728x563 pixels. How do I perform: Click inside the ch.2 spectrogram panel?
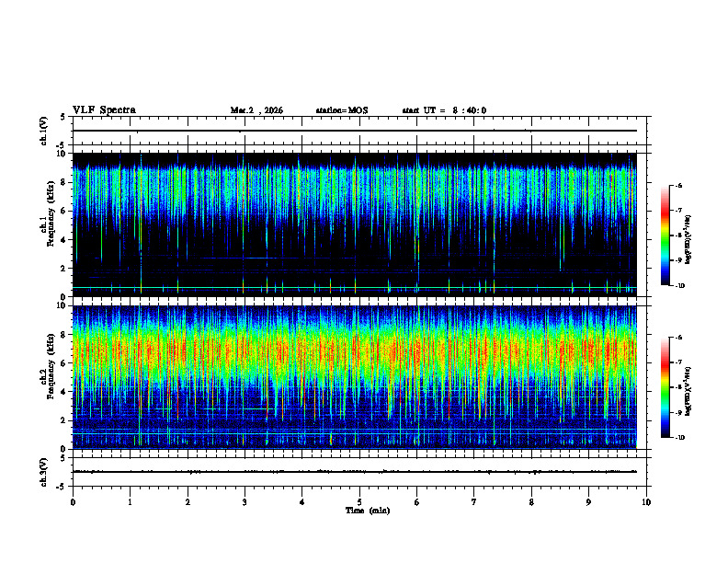(x=354, y=377)
